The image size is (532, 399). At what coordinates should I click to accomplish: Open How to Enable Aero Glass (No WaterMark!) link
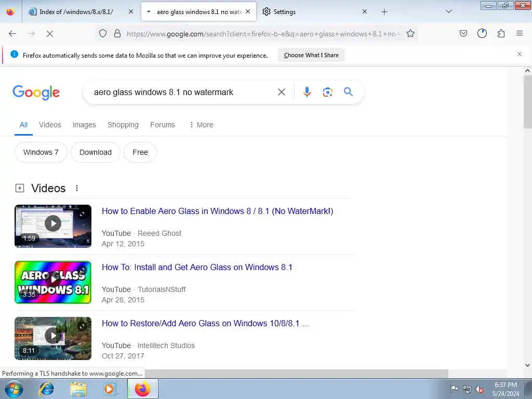tap(218, 211)
